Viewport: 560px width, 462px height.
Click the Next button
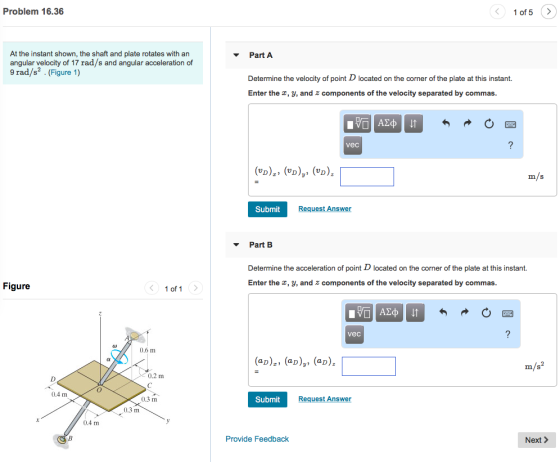tap(536, 440)
